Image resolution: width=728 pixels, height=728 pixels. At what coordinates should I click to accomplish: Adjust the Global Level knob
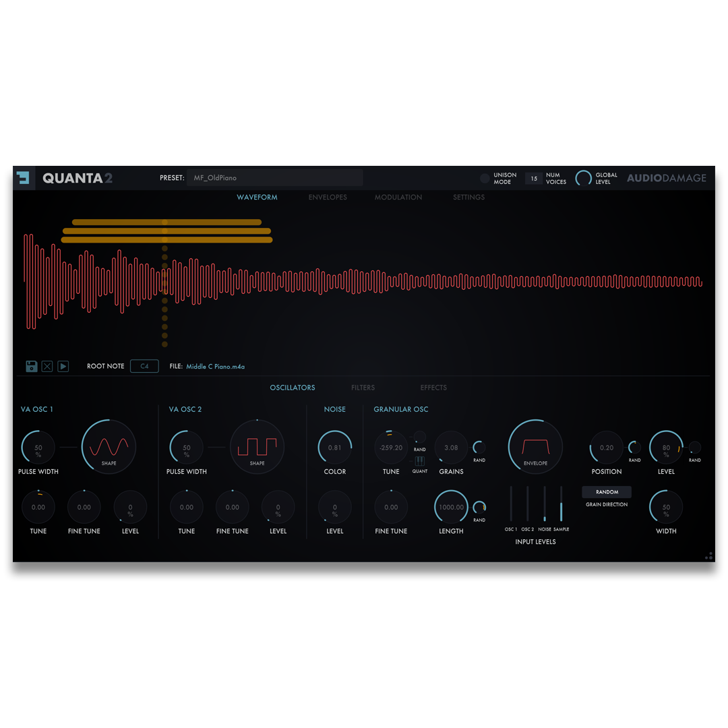click(x=584, y=178)
